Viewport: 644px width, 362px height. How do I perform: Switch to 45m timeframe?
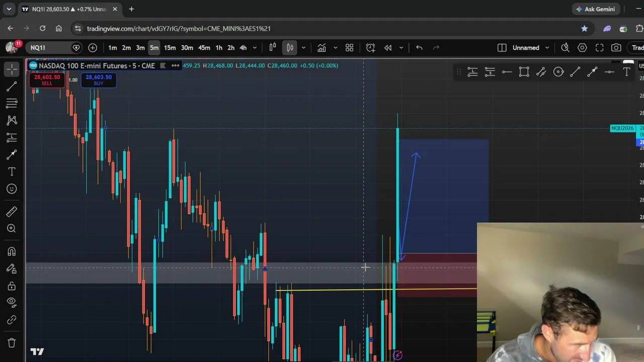coord(204,48)
